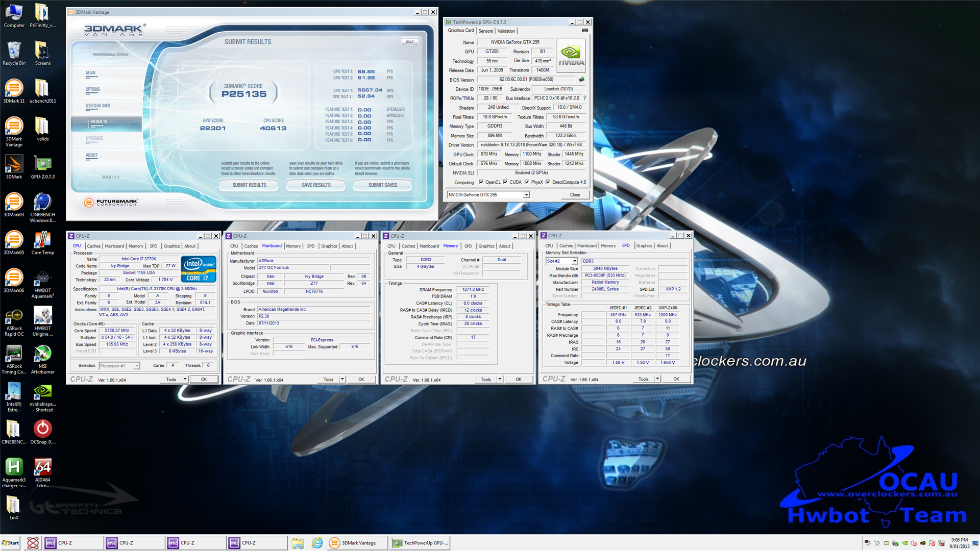
Task: Click the Help button in 3DMark Vantage
Action: (410, 42)
